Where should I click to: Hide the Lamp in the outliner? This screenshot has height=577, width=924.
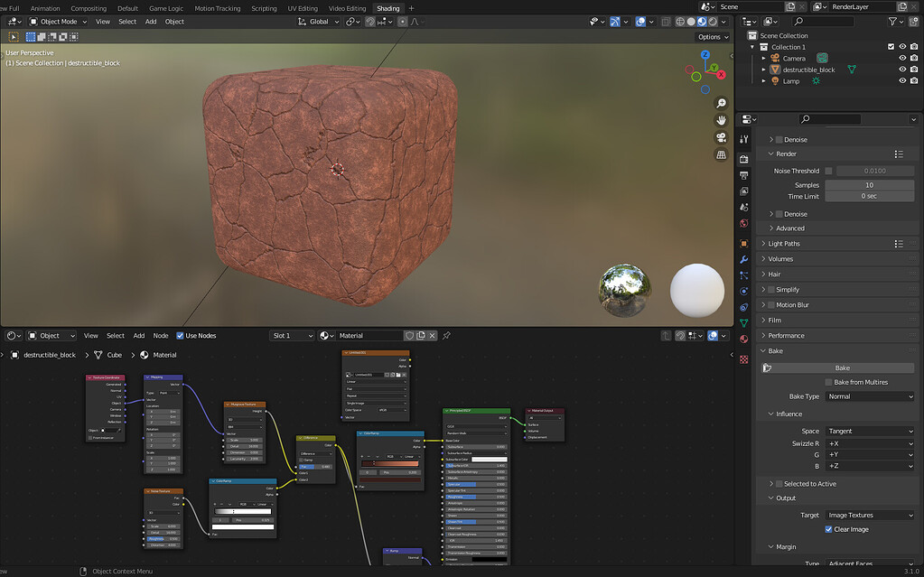[902, 80]
